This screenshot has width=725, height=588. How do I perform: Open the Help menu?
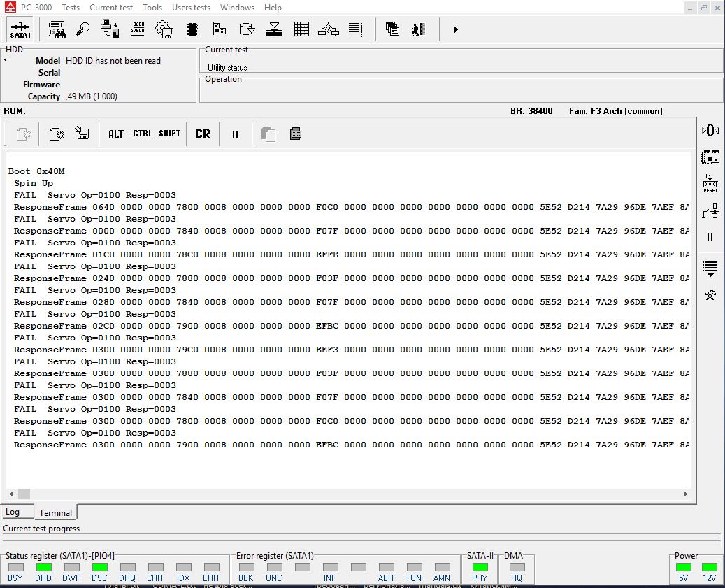tap(273, 8)
